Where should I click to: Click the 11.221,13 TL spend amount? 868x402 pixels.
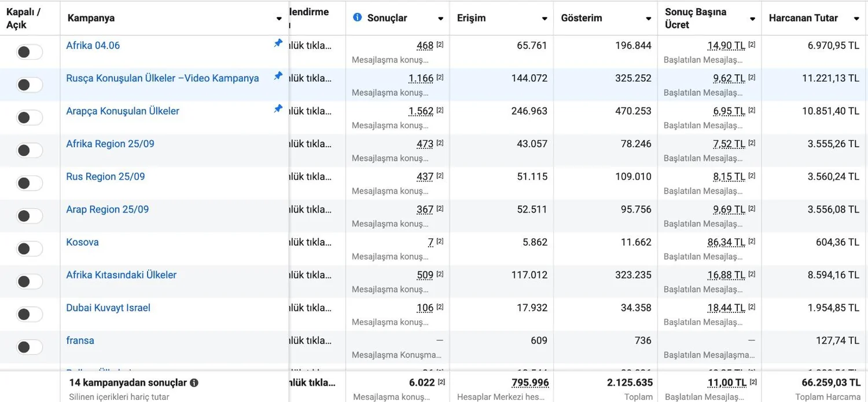click(x=830, y=78)
